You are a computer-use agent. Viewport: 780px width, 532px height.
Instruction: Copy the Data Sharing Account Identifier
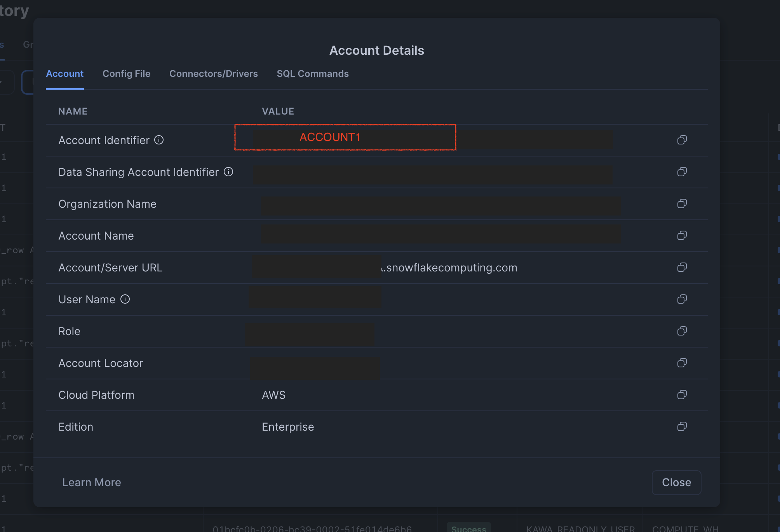pos(682,172)
